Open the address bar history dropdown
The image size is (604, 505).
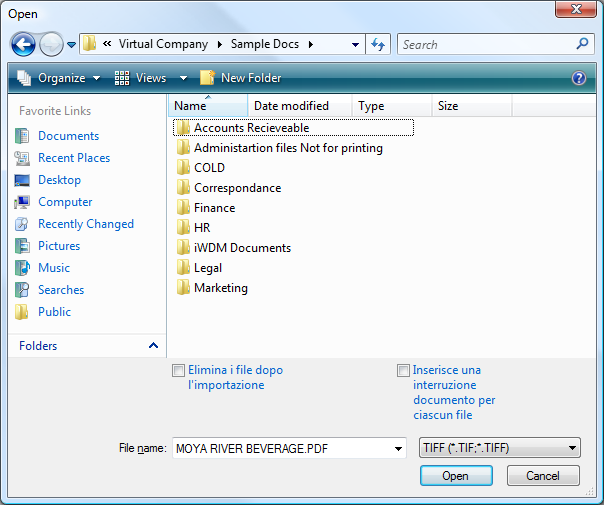click(x=355, y=45)
